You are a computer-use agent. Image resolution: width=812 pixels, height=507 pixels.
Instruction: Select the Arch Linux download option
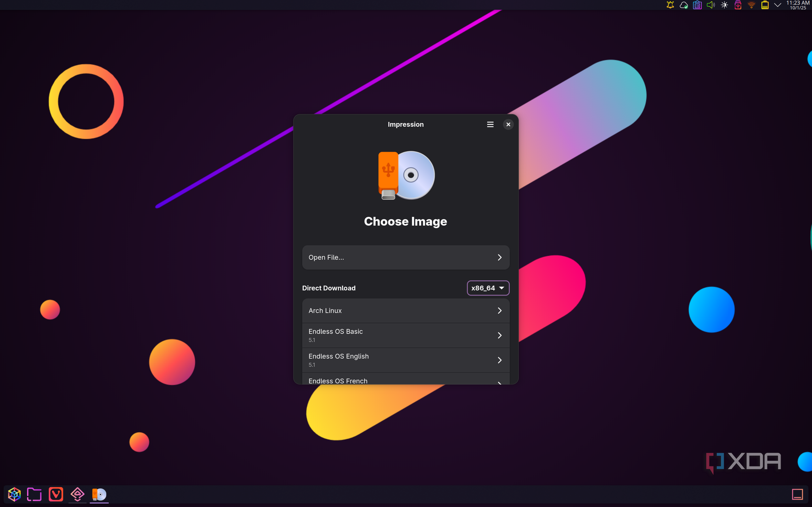tap(406, 310)
